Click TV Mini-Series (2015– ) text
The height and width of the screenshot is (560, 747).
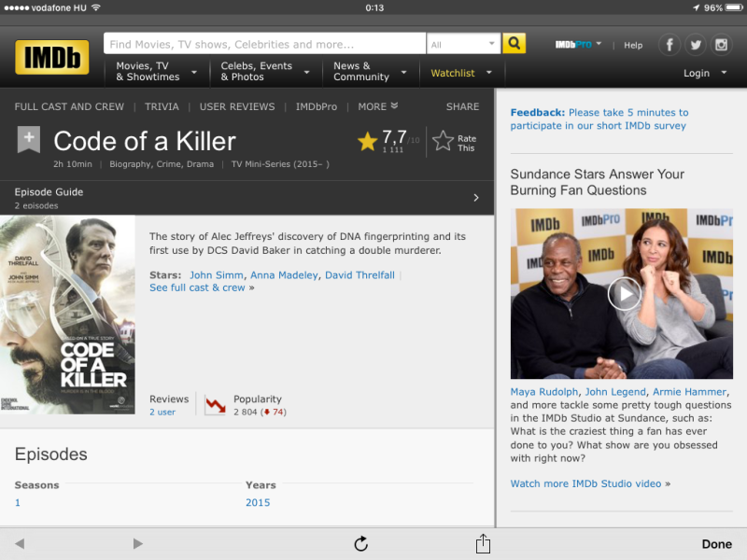point(280,164)
